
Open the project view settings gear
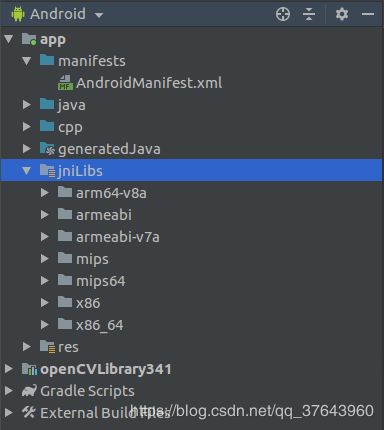click(342, 14)
